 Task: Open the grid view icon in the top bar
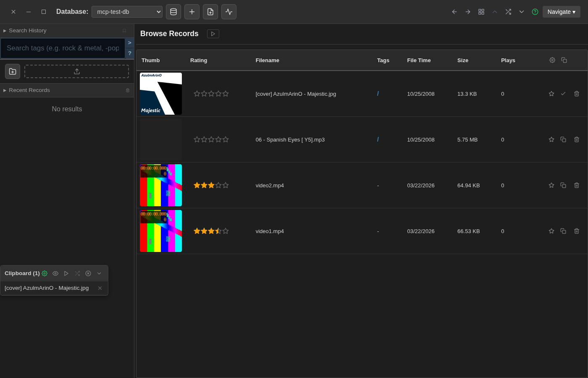(x=481, y=12)
